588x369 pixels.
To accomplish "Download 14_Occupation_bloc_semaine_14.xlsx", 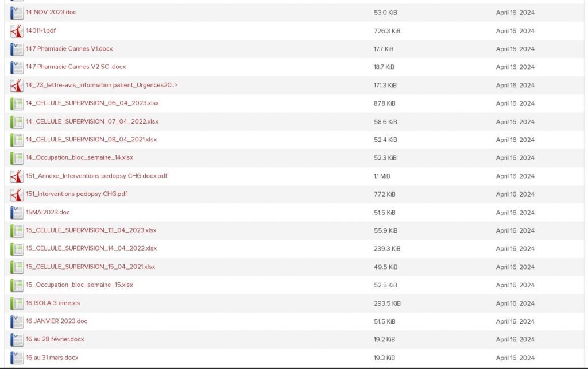I will point(79,158).
